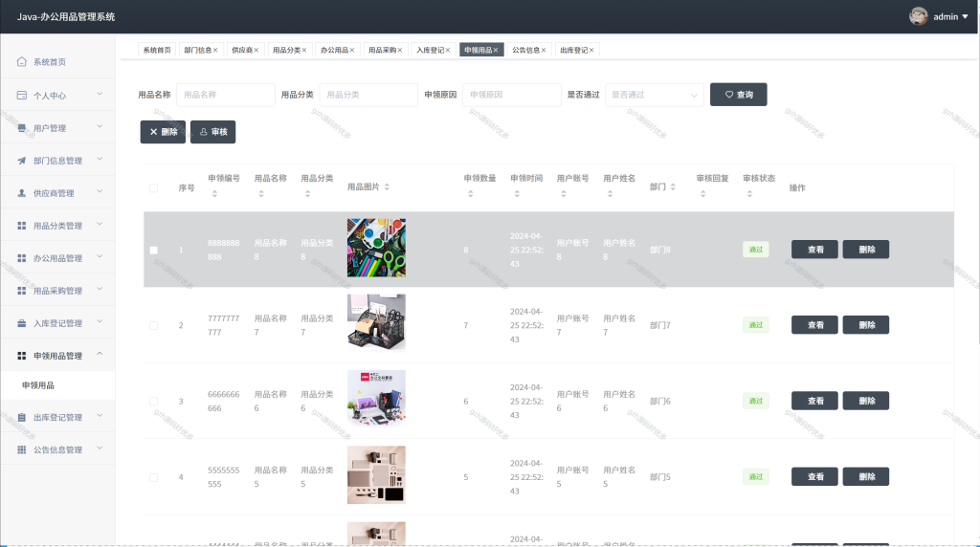Focus the 用品分类 search field
980x547 pixels.
tap(368, 95)
